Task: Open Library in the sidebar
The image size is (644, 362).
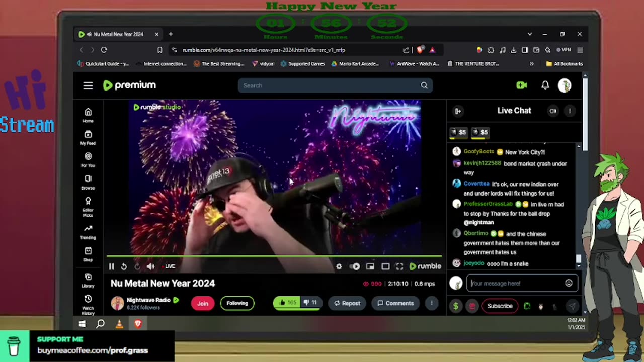Action: 88,280
